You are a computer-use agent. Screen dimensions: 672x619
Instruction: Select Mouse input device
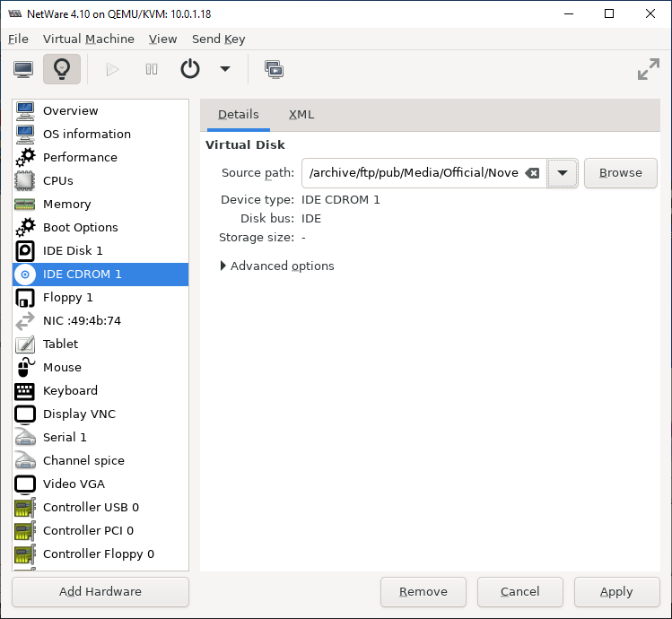pyautogui.click(x=100, y=368)
